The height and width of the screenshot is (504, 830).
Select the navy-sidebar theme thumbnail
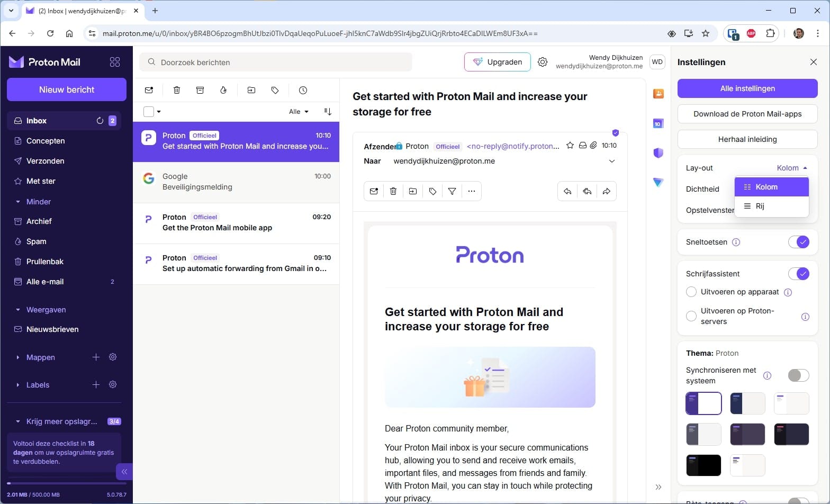pyautogui.click(x=747, y=403)
